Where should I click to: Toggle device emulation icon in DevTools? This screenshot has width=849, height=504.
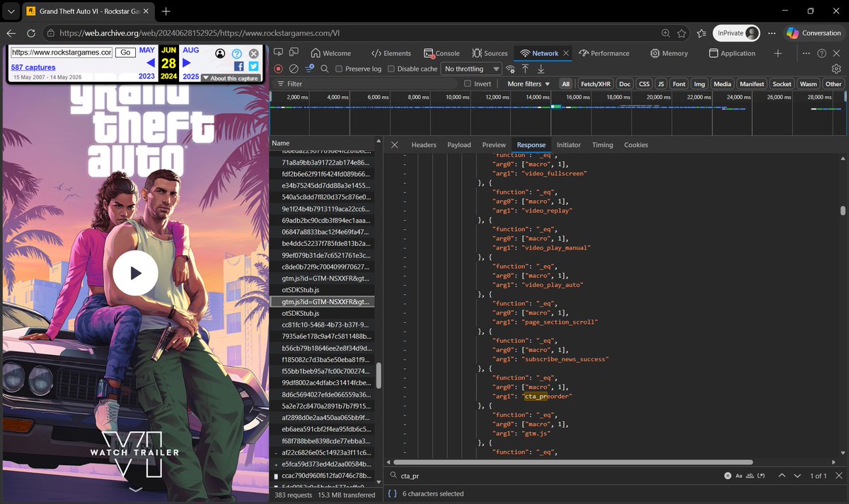(x=294, y=53)
